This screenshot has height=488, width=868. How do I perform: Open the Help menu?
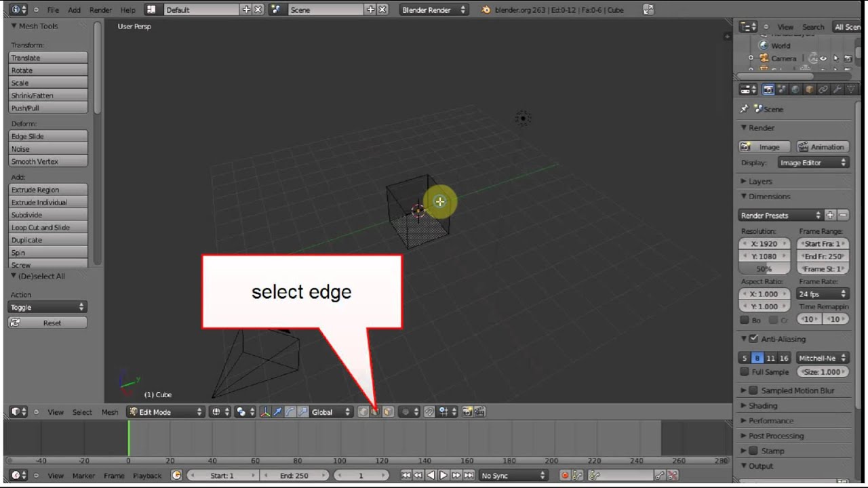point(127,9)
